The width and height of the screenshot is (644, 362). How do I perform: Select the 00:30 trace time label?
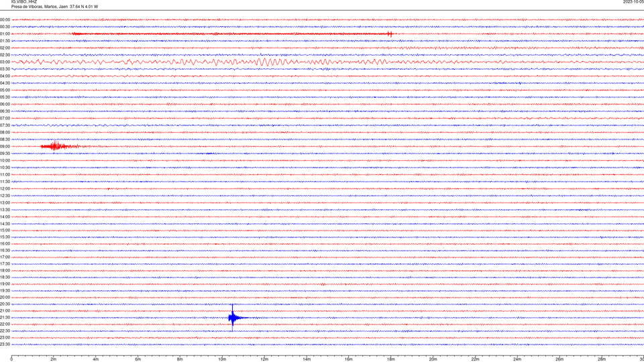click(x=5, y=27)
